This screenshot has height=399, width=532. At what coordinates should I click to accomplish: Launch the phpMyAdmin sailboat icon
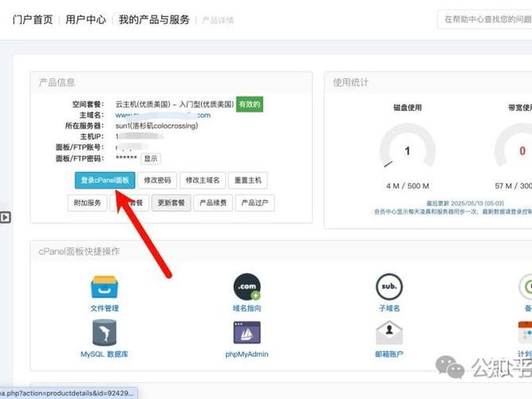point(247,333)
